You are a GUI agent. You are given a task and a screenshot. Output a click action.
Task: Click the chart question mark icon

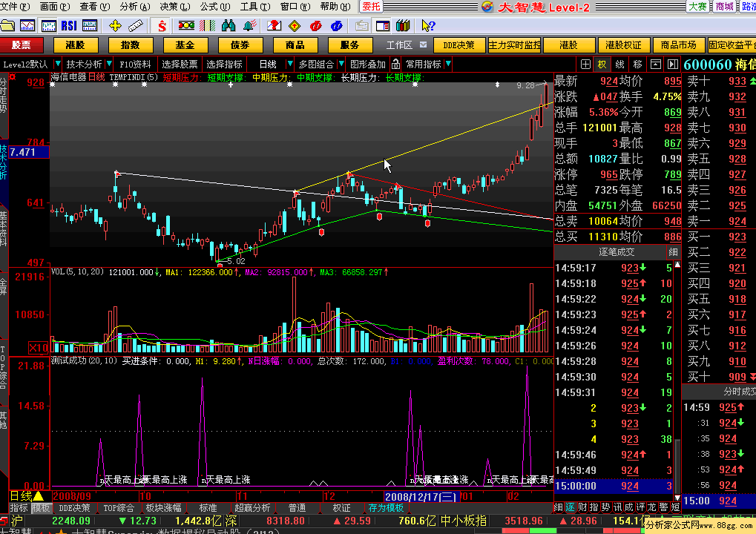click(274, 25)
